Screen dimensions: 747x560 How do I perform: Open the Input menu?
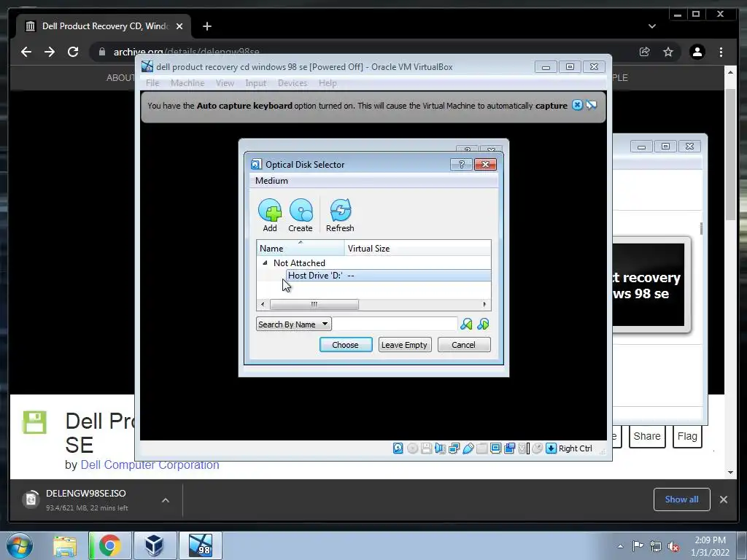pos(255,83)
